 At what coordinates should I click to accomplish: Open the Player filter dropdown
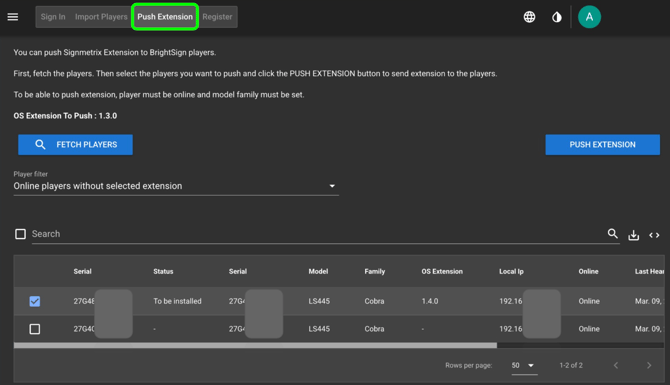[x=176, y=186]
